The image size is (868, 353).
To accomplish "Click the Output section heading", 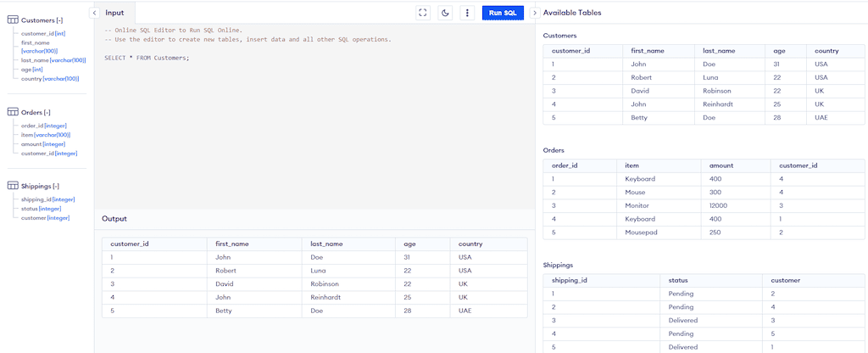I will point(114,219).
